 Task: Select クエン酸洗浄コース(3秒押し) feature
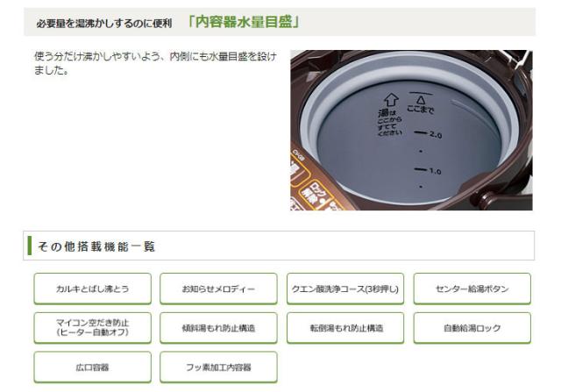(x=345, y=289)
